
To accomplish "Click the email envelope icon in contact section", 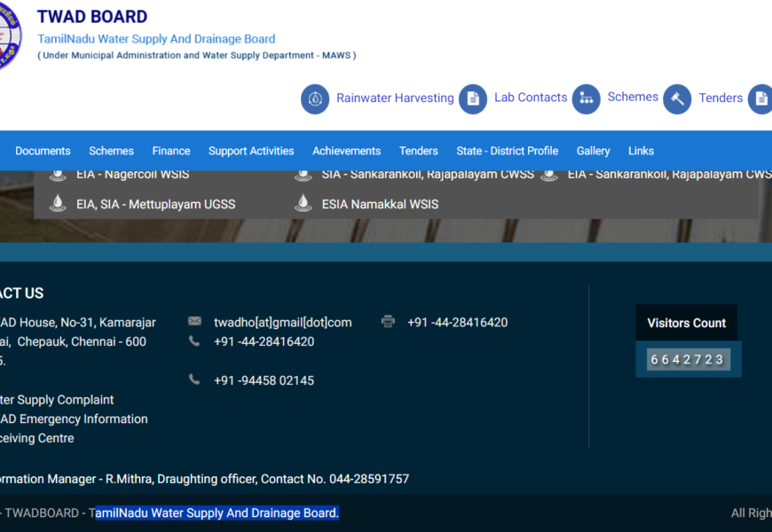I will point(195,322).
